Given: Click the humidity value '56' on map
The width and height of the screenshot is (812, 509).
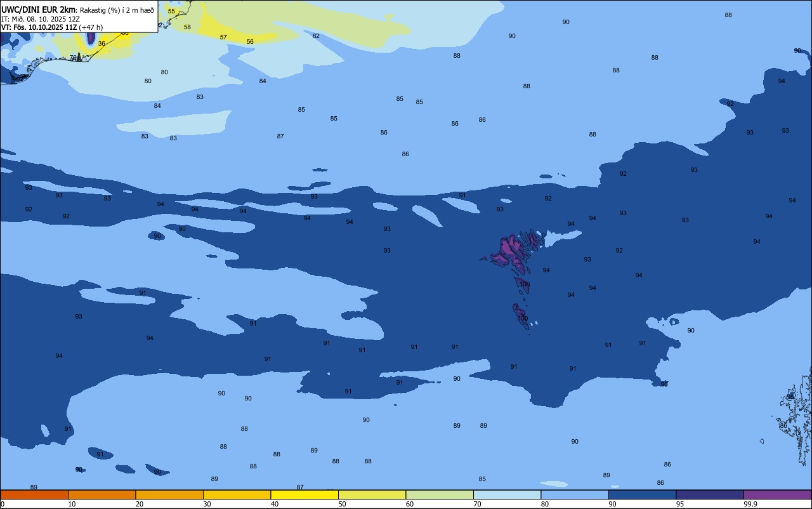Looking at the screenshot, I should pos(250,42).
